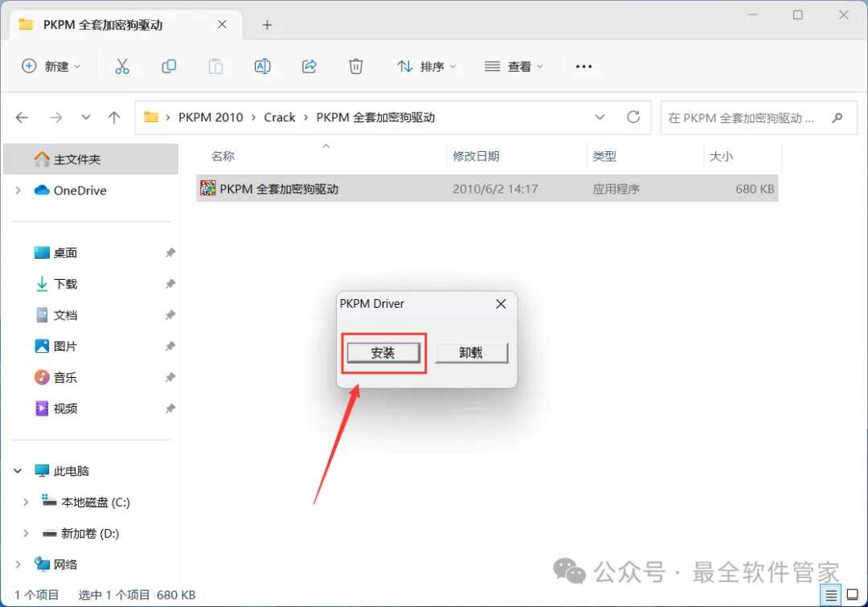Click the 2010/6/2 14:17 date cell
This screenshot has width=868, height=607.
[495, 189]
